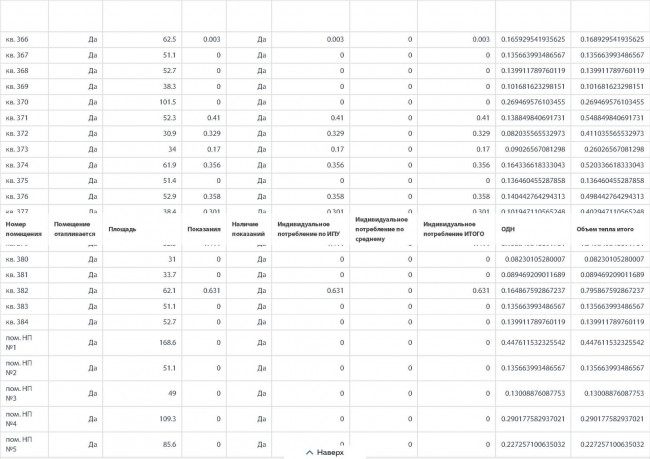Click readings value 0.356 in кв. 374 Показания
Screen dimensions: 650x459
coord(212,165)
